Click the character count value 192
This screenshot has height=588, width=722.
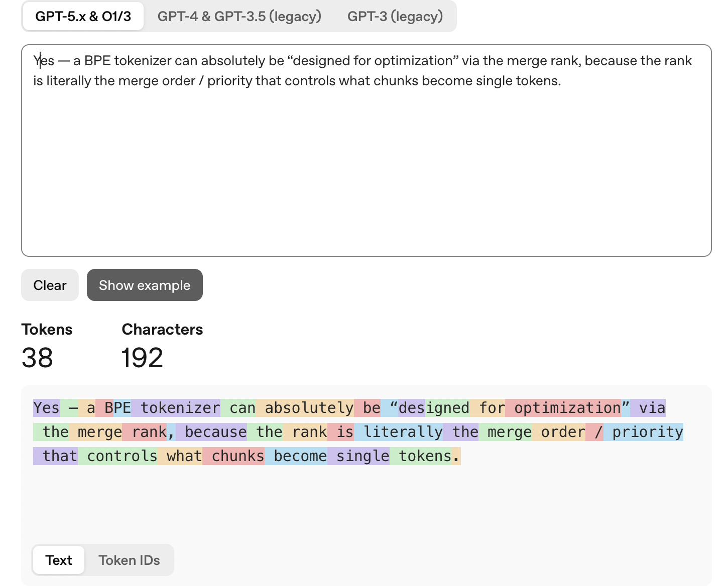tap(143, 358)
